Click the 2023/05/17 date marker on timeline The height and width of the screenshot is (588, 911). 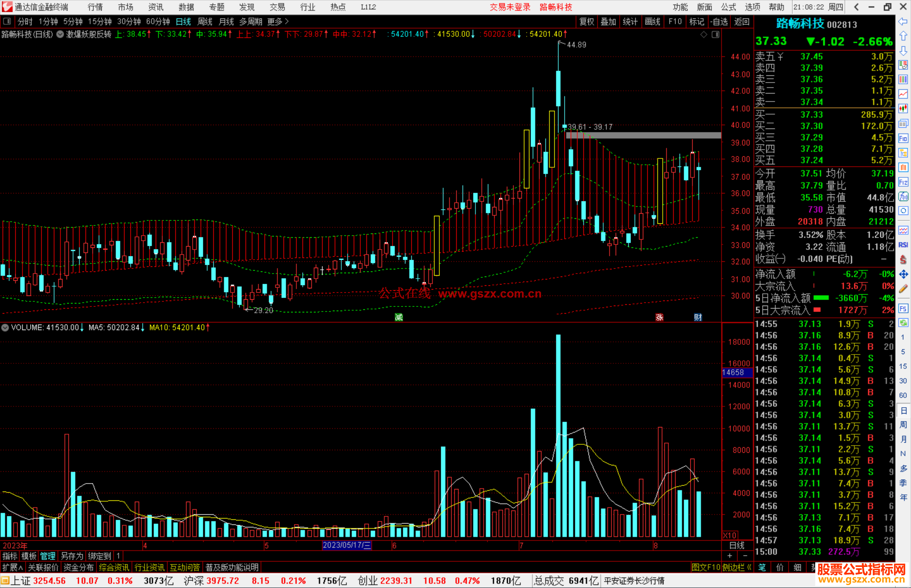347,545
